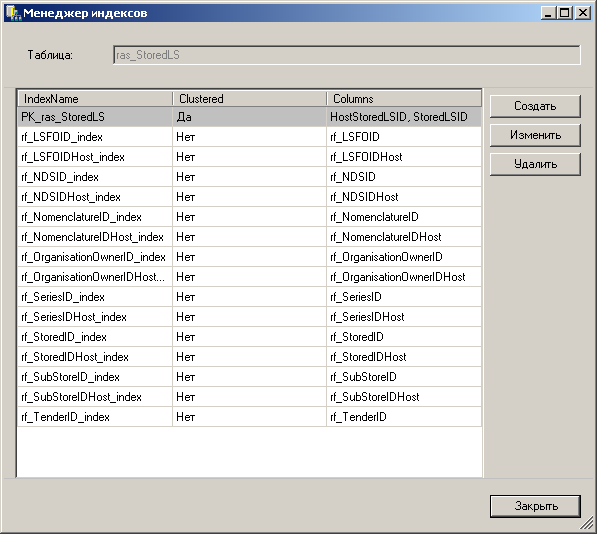
Task: Select the rf_NDSIDHost_index row
Action: click(x=249, y=197)
